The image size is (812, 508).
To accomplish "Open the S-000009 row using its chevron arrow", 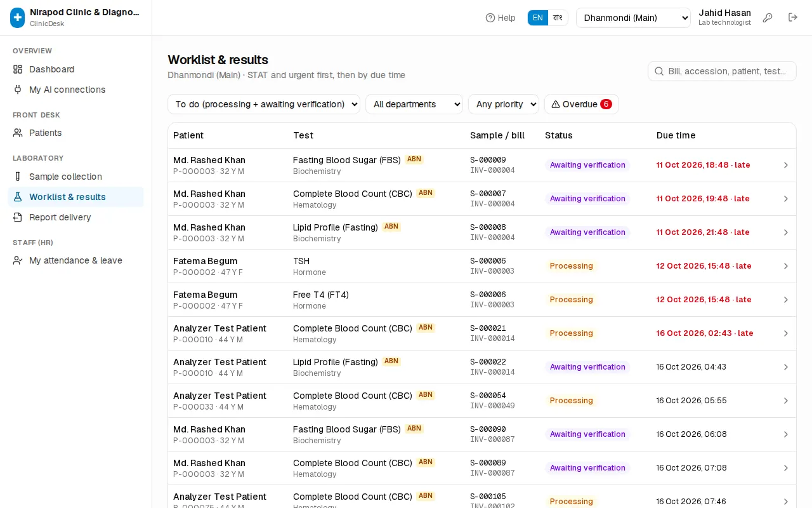I will pyautogui.click(x=786, y=165).
